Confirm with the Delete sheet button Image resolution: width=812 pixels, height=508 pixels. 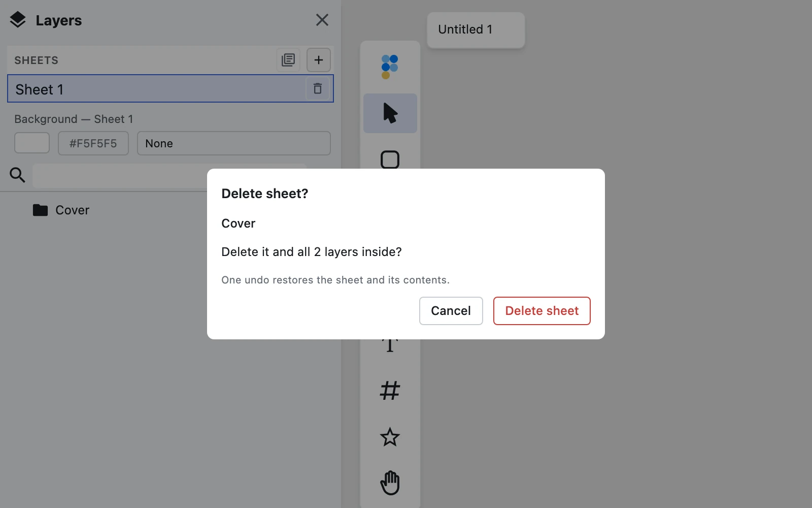point(542,311)
